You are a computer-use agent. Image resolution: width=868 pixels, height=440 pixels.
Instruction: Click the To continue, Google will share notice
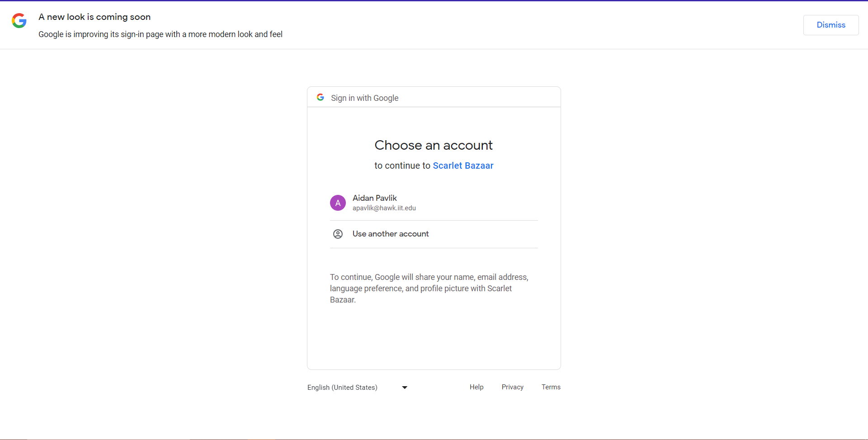click(x=429, y=289)
